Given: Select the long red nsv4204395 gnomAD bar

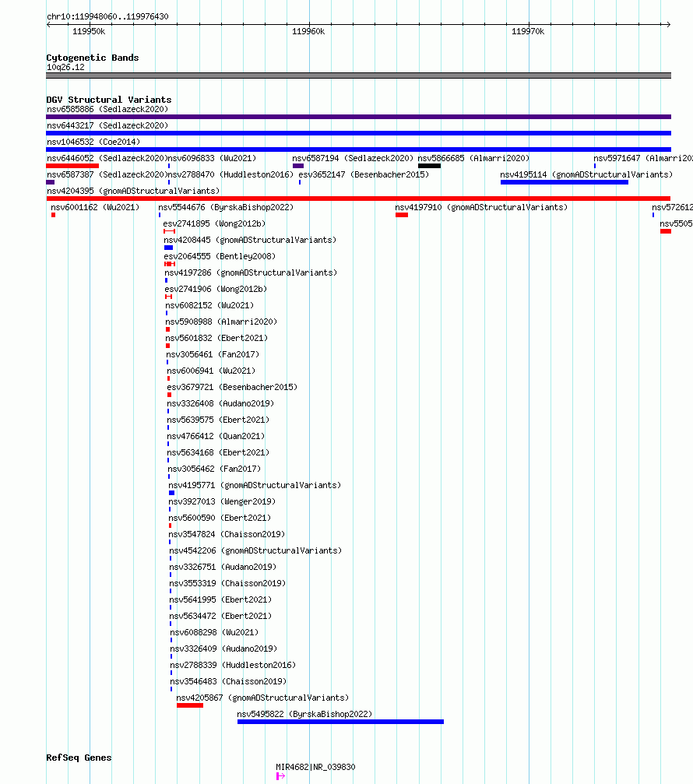Looking at the screenshot, I should tap(358, 199).
